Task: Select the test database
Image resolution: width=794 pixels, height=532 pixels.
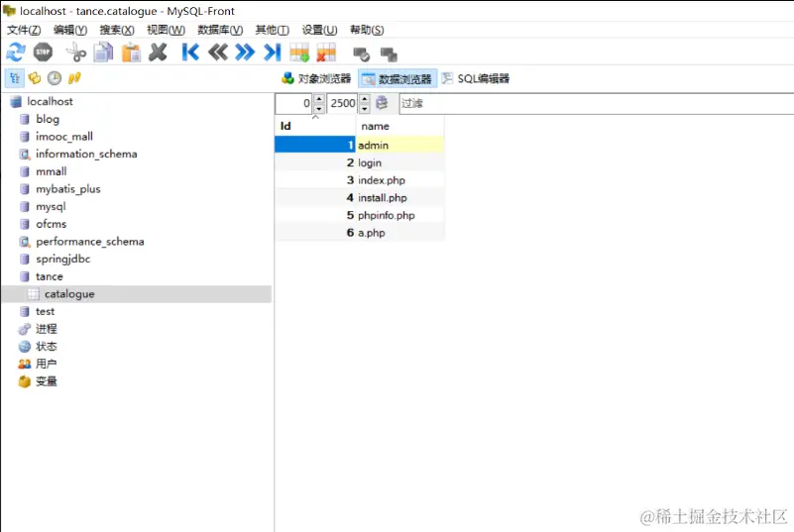Action: click(x=45, y=311)
